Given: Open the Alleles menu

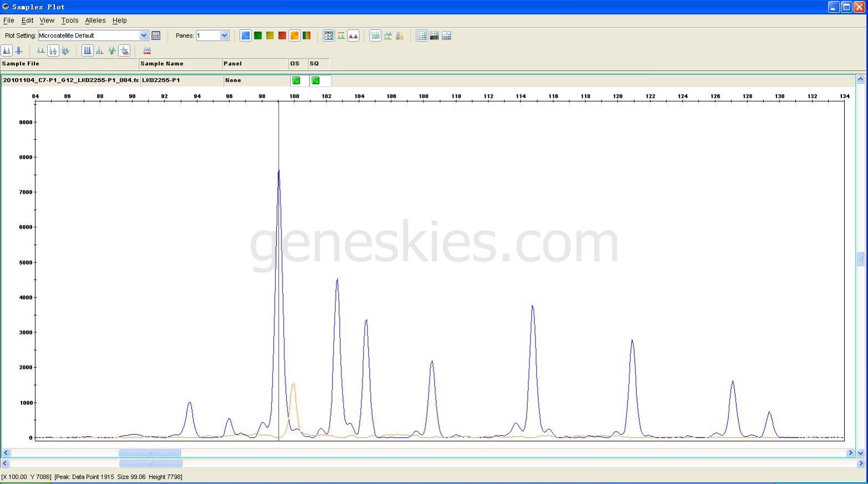Looking at the screenshot, I should [95, 20].
